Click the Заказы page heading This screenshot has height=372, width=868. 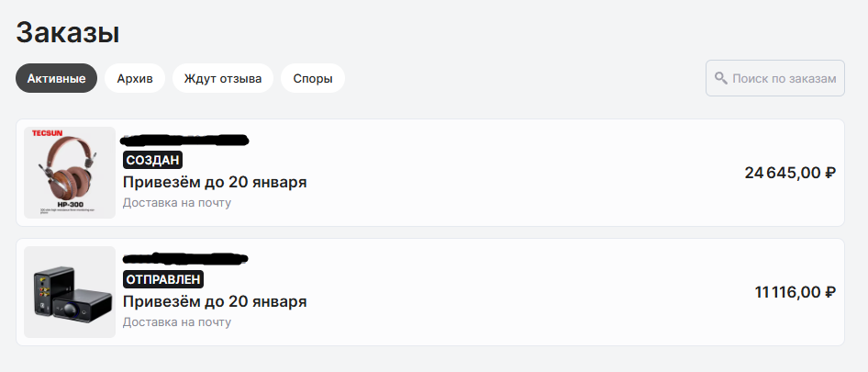point(68,33)
